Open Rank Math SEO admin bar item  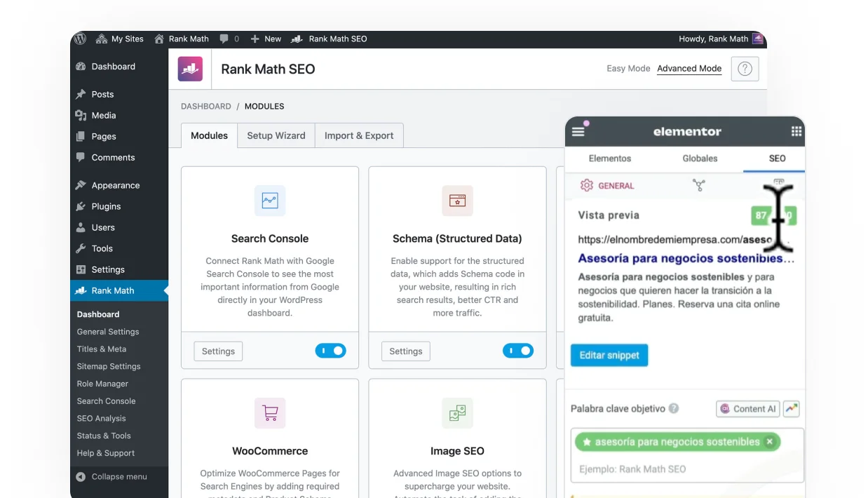click(329, 39)
